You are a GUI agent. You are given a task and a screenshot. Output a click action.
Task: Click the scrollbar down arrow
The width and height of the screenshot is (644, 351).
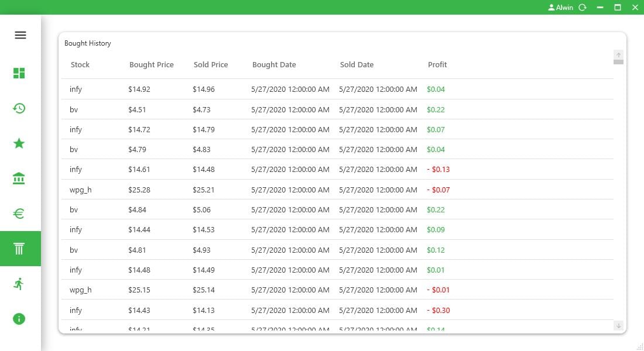[x=619, y=325]
